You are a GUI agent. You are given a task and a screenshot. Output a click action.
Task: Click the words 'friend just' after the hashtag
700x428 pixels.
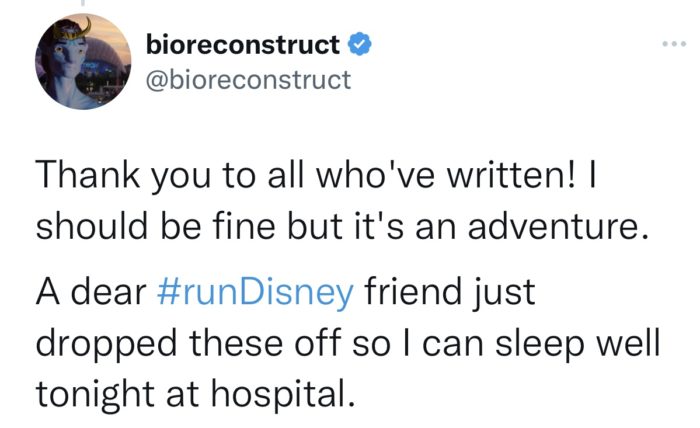[450, 293]
